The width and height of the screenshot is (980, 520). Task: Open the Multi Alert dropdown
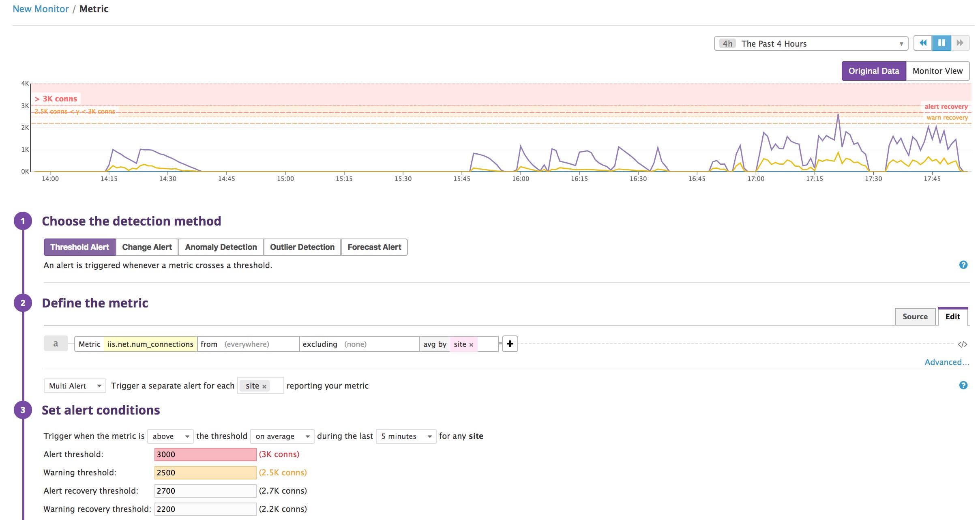tap(75, 386)
